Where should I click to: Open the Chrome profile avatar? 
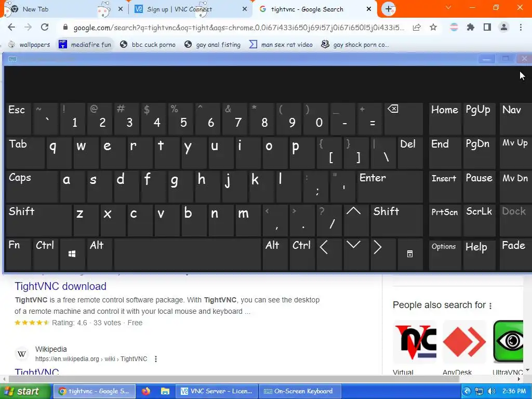pos(504,27)
